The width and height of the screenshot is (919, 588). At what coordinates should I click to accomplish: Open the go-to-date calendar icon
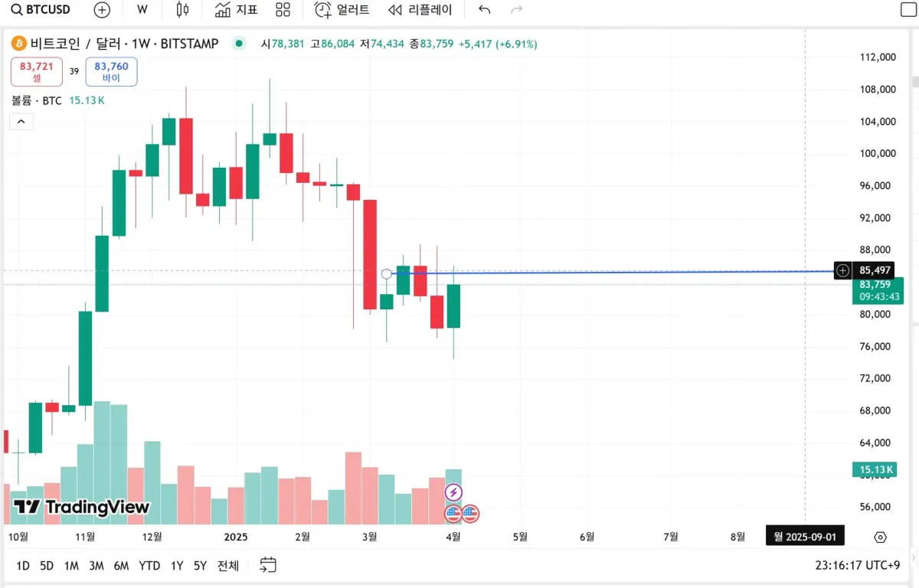coord(268,566)
